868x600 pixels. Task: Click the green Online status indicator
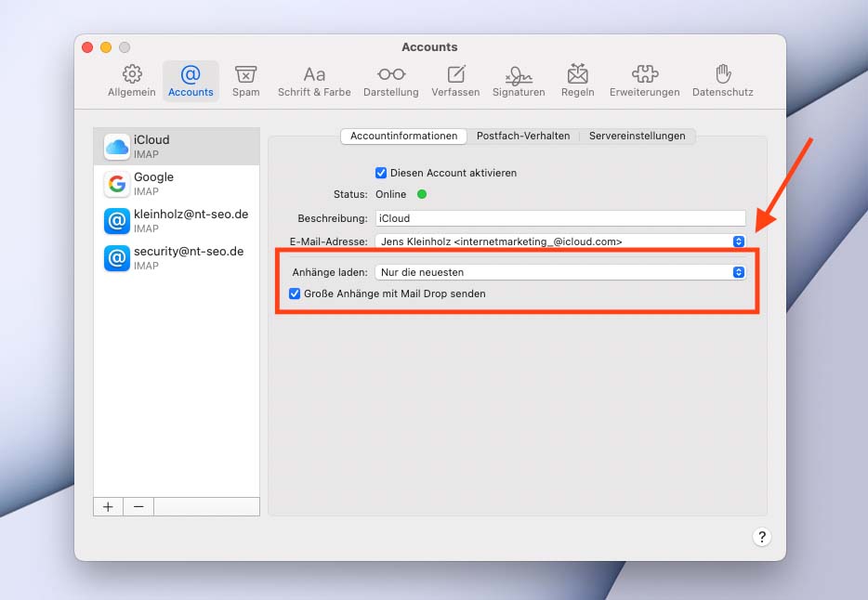(422, 194)
